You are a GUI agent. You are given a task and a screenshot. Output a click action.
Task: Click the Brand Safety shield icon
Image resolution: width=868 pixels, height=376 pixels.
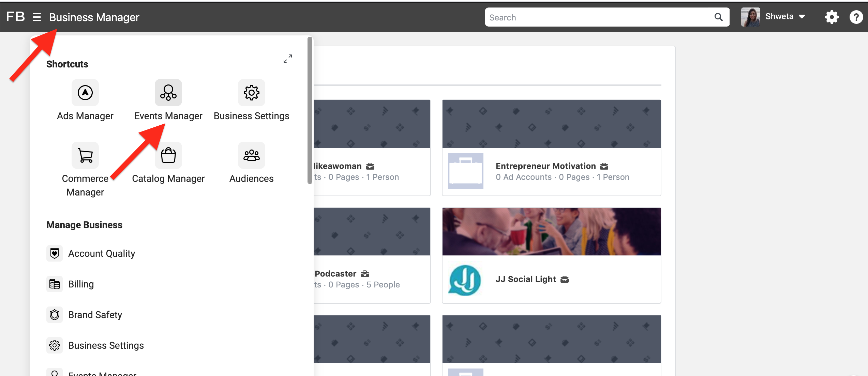55,315
